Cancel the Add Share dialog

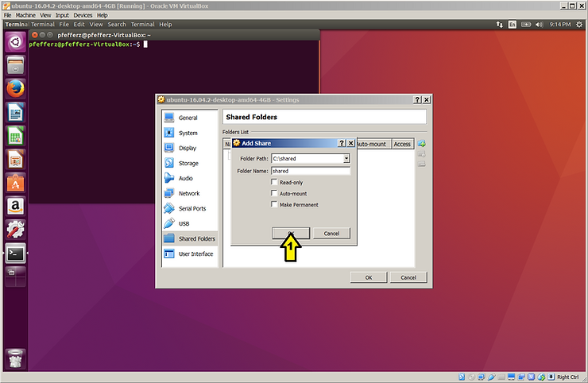click(x=331, y=234)
